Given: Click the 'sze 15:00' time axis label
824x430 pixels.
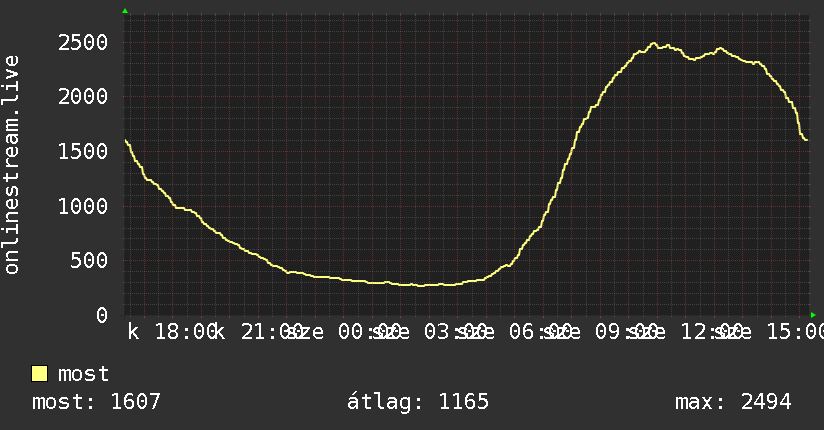Looking at the screenshot, I should (x=771, y=332).
